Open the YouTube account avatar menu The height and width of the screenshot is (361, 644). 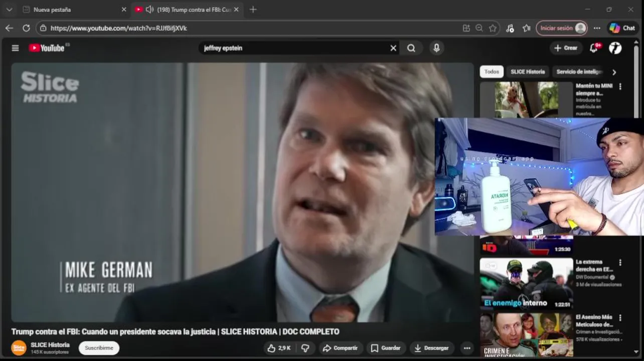615,48
